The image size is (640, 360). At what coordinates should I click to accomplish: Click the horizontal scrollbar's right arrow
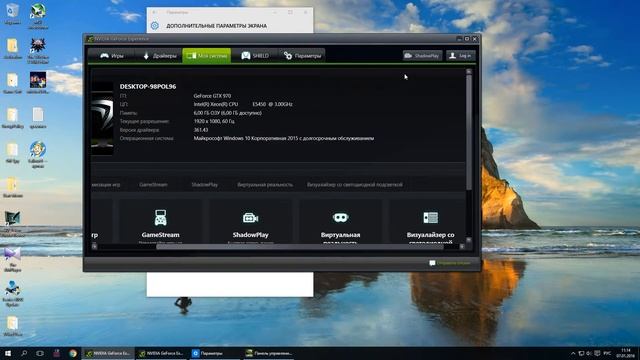pos(462,247)
